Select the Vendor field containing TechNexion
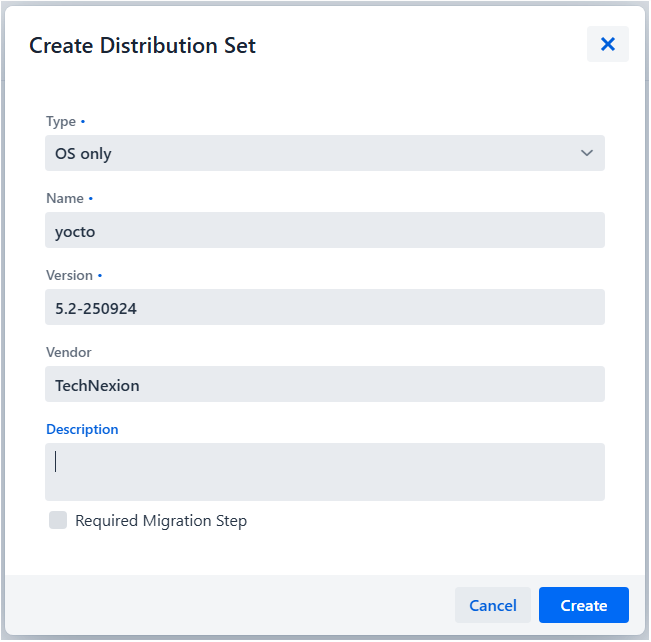The image size is (651, 642). pos(324,385)
